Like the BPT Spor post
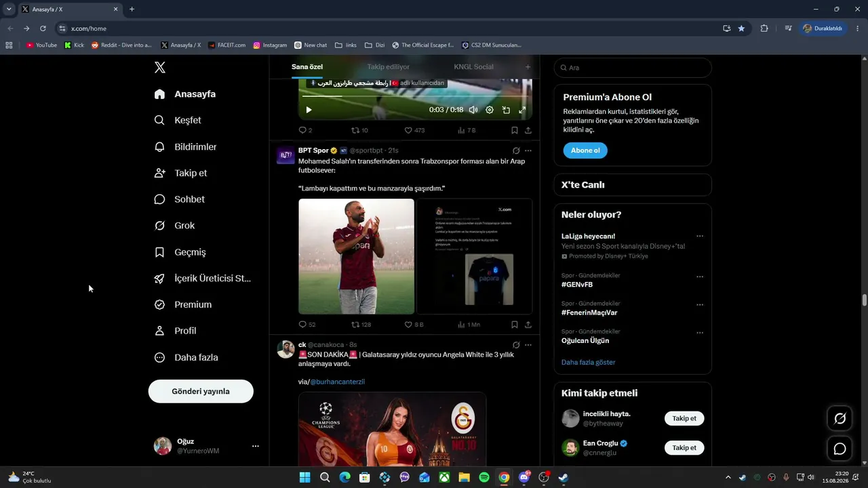Image resolution: width=868 pixels, height=488 pixels. 414,325
